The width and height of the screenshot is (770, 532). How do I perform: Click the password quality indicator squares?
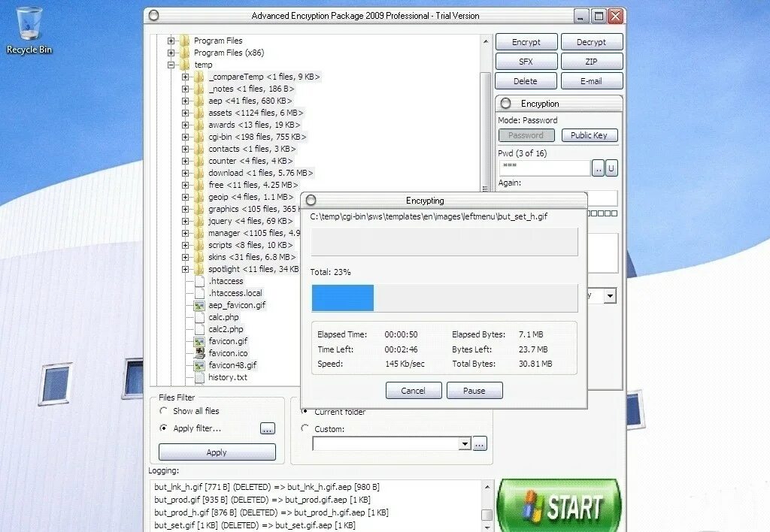coord(602,213)
